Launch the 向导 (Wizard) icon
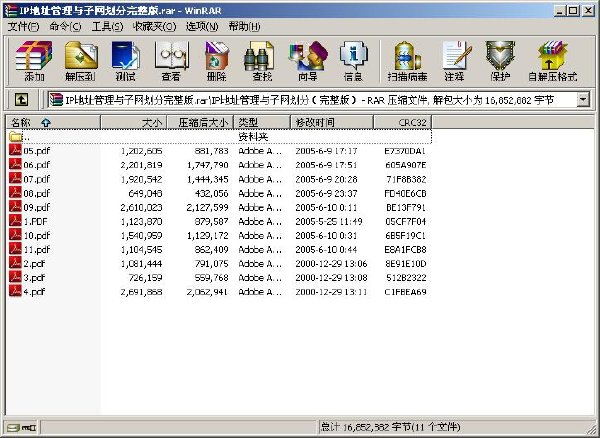Image resolution: width=600 pixels, height=438 pixels. coord(308,56)
